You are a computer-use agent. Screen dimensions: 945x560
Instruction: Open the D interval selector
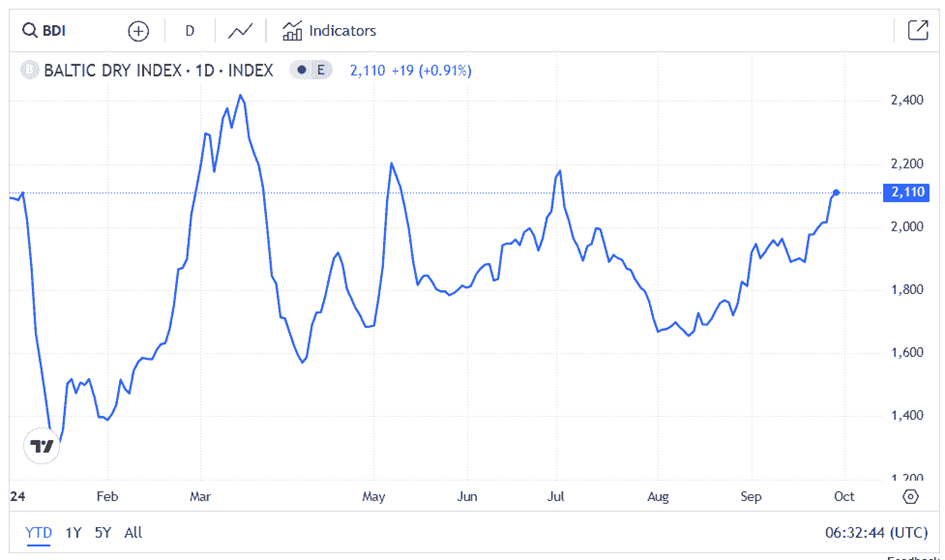click(190, 31)
